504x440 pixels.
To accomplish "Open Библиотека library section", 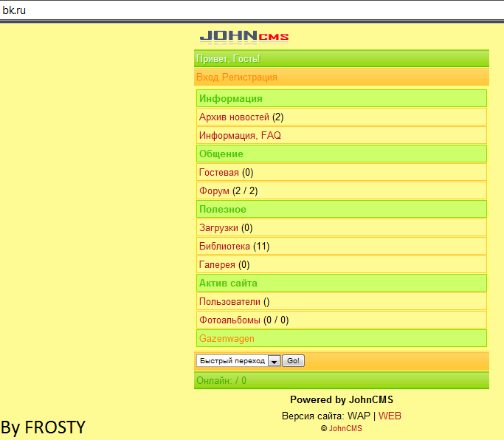I will coord(224,247).
